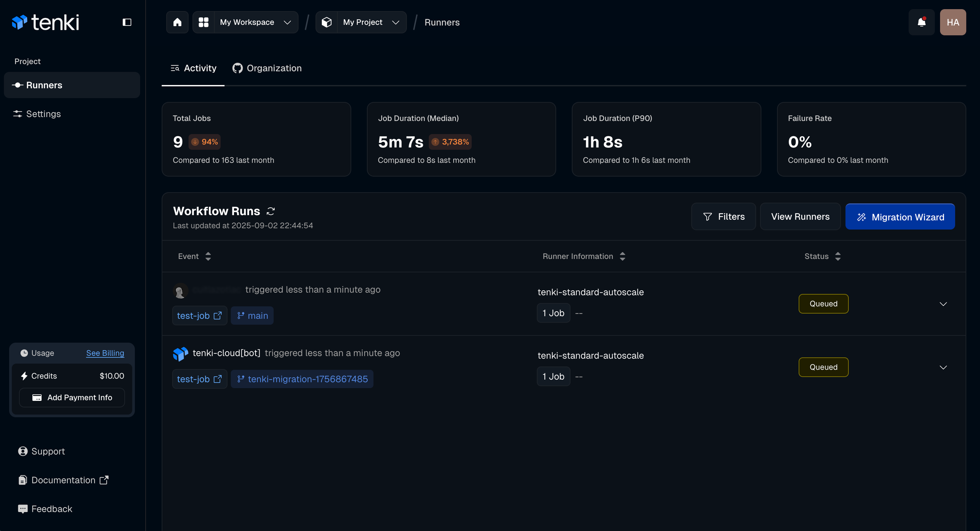The image size is (980, 531).
Task: Click the home icon in breadcrumb
Action: (x=177, y=22)
